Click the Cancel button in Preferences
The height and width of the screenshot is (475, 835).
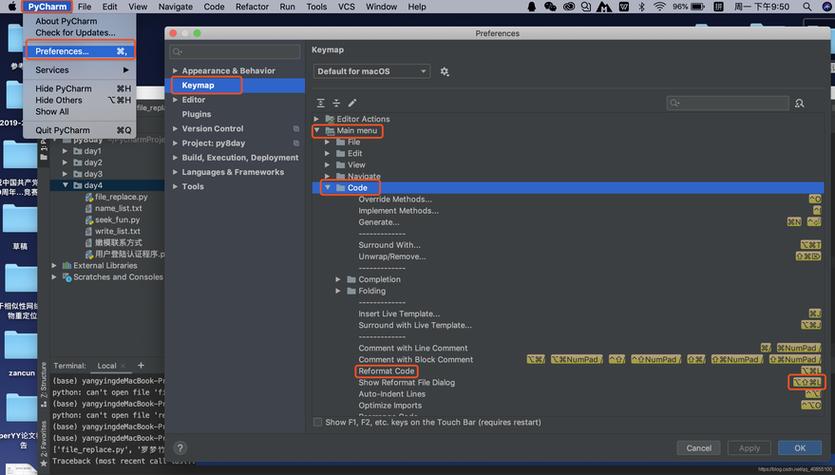tap(699, 448)
